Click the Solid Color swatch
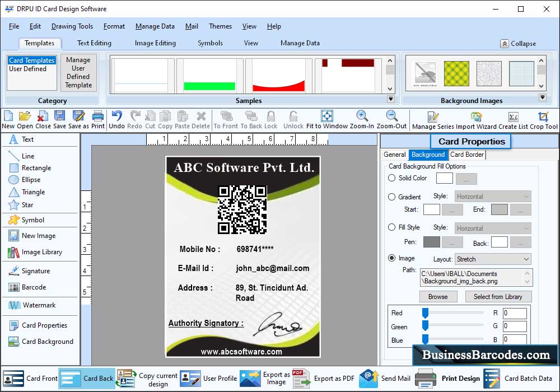Viewport: 560px width, 392px height. 445,178
